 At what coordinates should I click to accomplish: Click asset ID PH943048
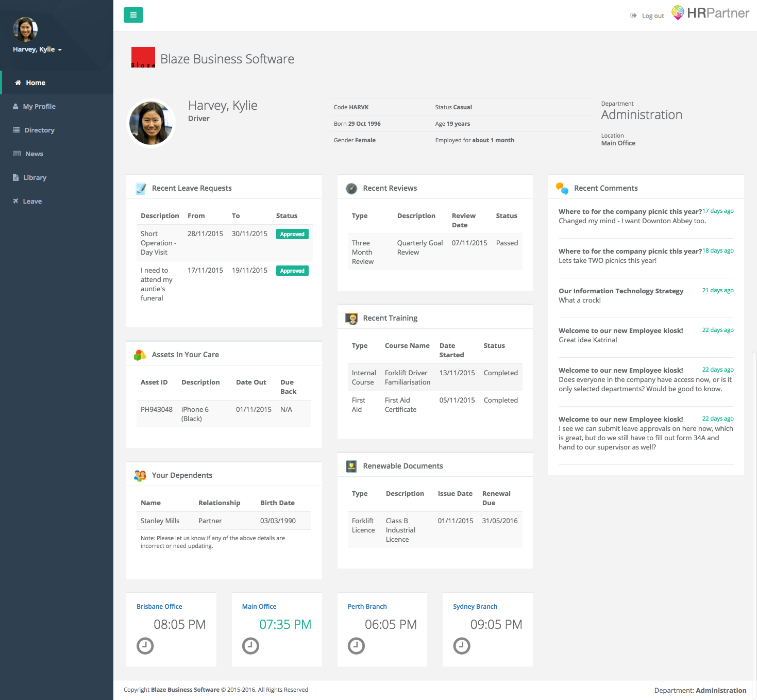pos(157,410)
